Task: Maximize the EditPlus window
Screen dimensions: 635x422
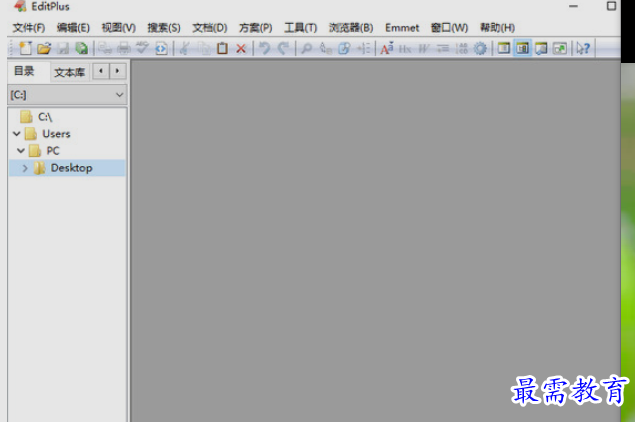Action: pos(611,6)
